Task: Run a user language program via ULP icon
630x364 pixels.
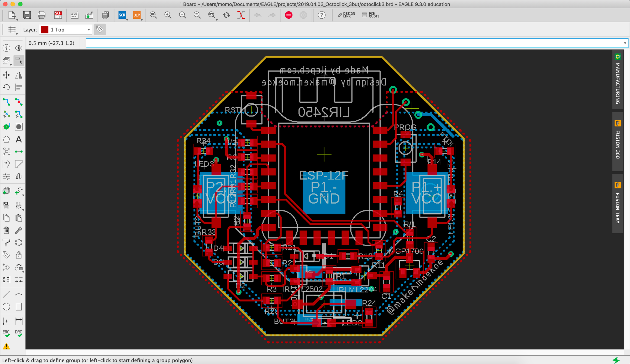Action: 136,15
